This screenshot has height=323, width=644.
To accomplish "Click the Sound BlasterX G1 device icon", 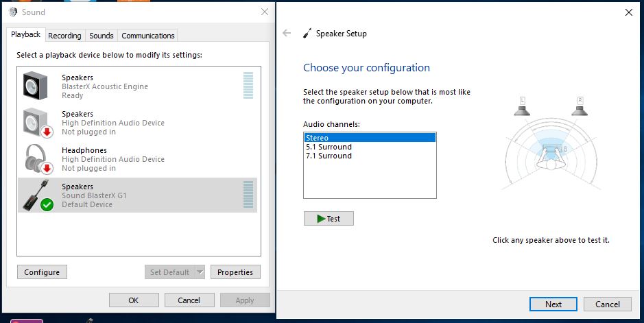I will click(37, 195).
